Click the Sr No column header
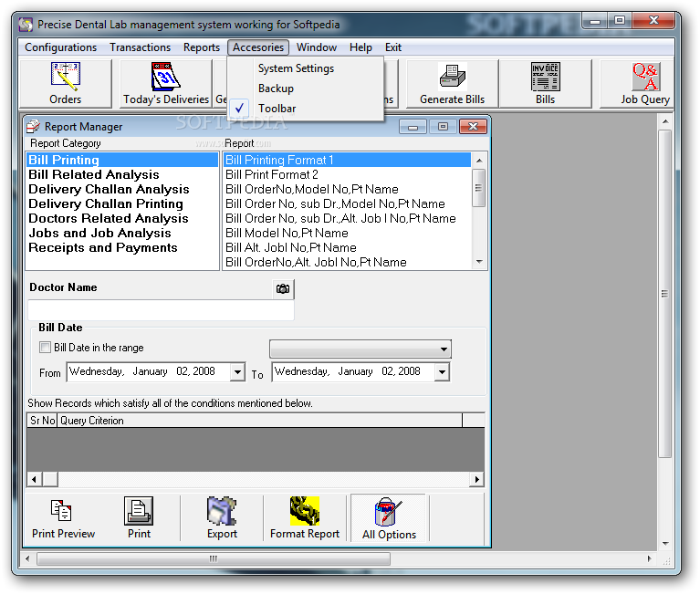 click(x=42, y=421)
